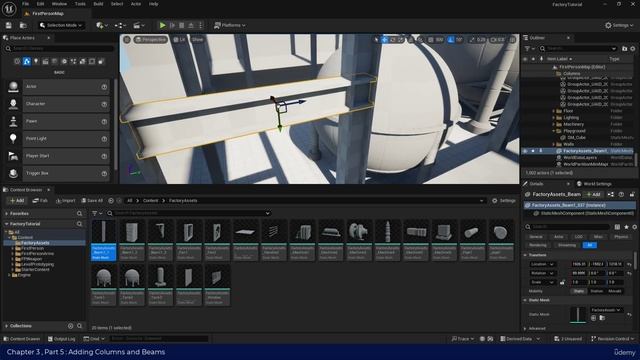Open the Add content quick menu in the toolbar

tap(101, 25)
